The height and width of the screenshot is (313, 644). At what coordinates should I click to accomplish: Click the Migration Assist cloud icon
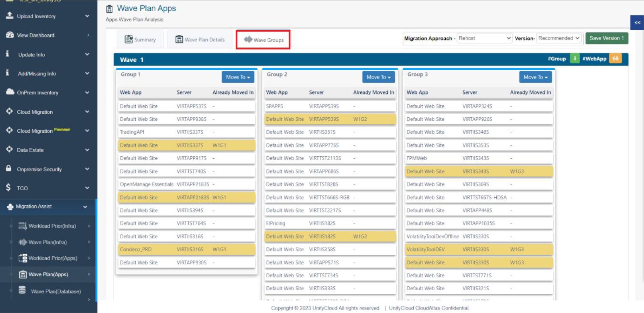click(x=10, y=207)
